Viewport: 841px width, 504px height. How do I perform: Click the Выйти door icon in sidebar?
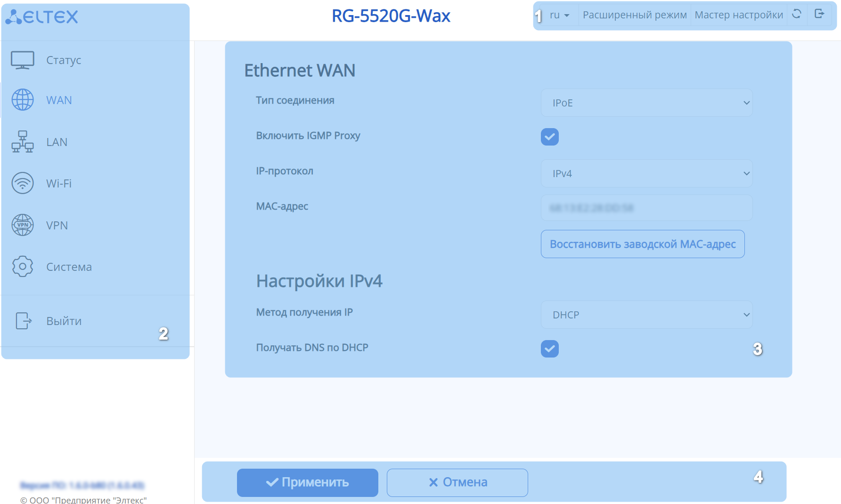pos(24,321)
